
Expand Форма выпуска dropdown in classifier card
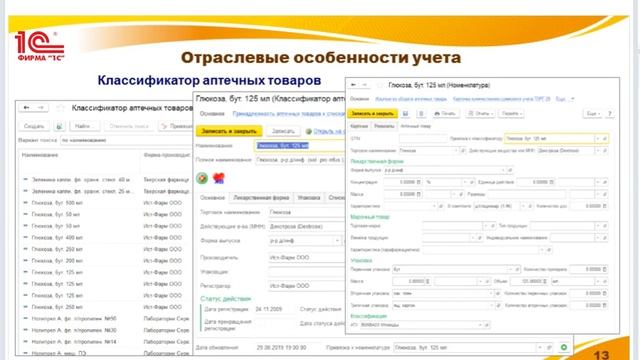pos(337,241)
